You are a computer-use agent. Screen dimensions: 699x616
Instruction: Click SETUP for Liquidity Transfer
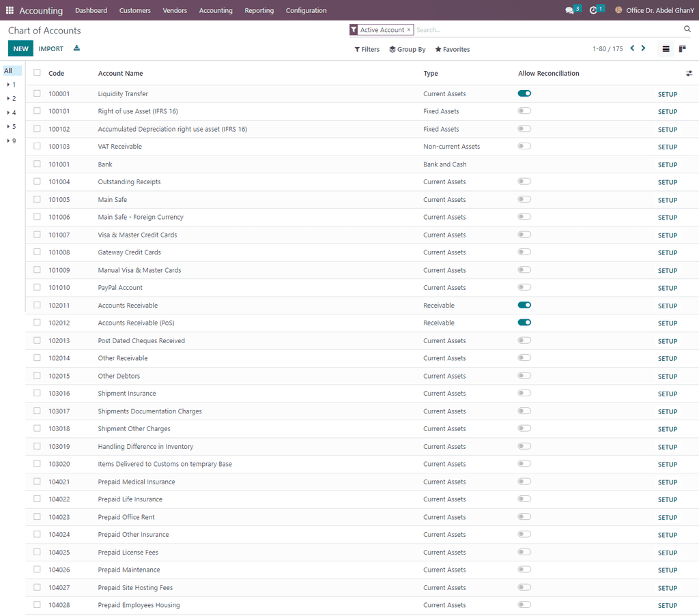[668, 94]
